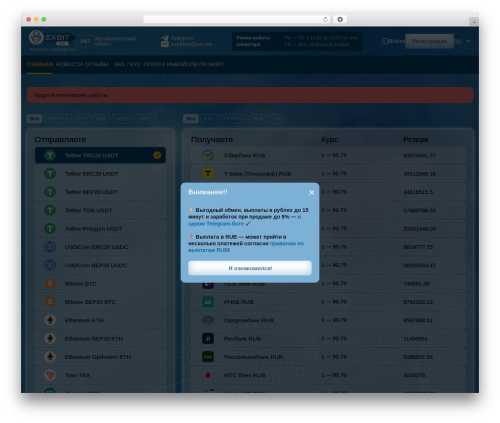Click Bitcoin BEP20 BTC coin icon
The height and width of the screenshot is (423, 500).
click(50, 302)
